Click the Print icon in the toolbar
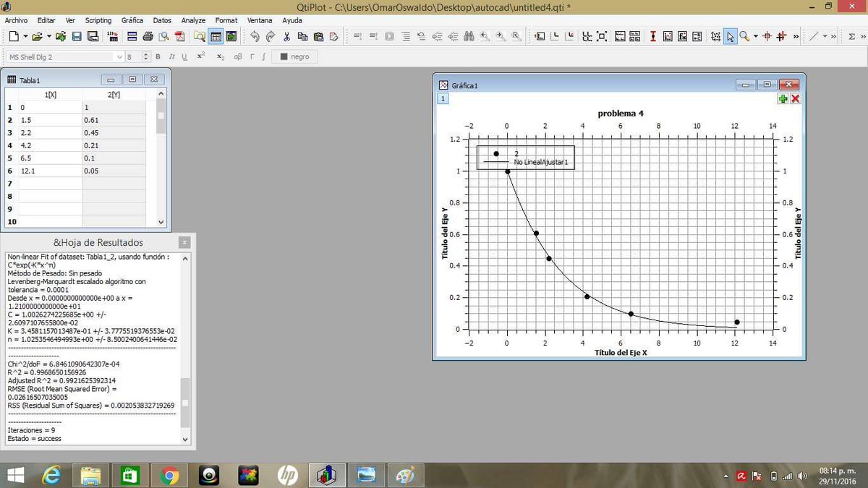868x488 pixels. coord(148,36)
